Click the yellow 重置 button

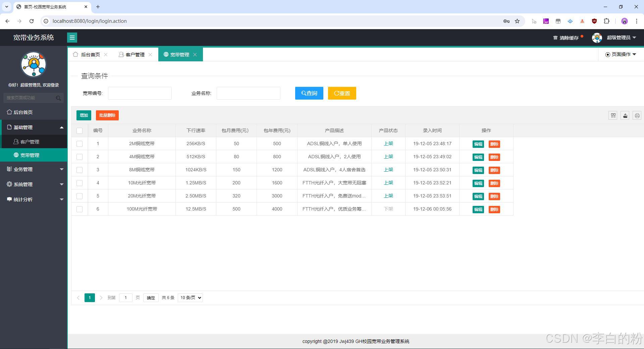click(x=342, y=93)
